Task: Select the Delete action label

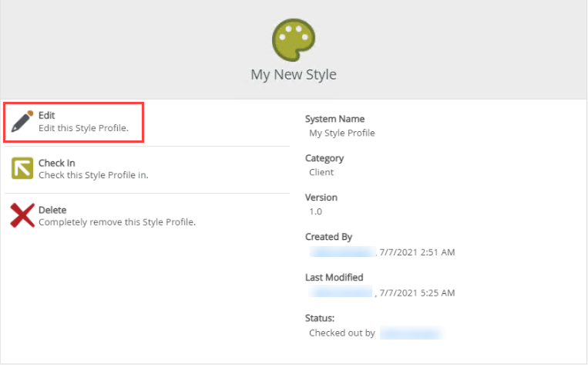Action: coord(52,210)
